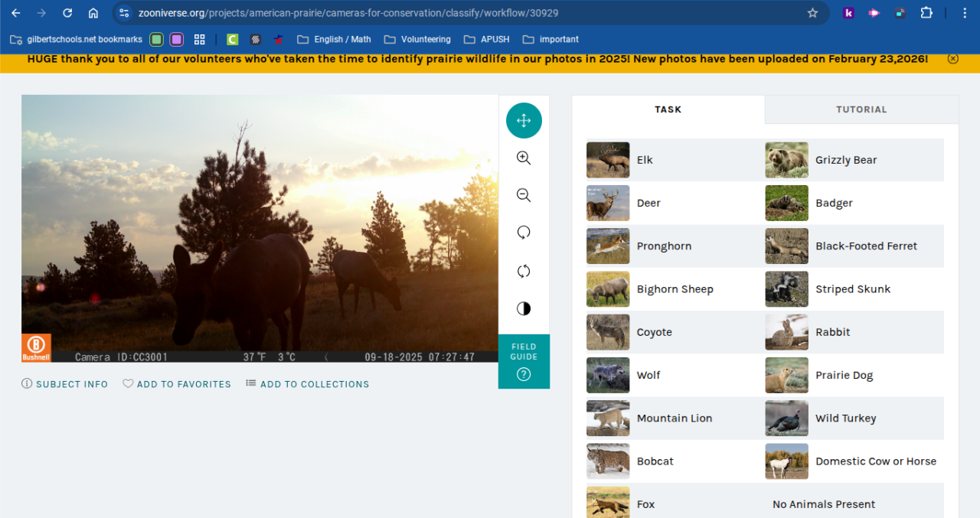Pick Mountain Lion
This screenshot has height=518, width=980.
click(x=675, y=418)
